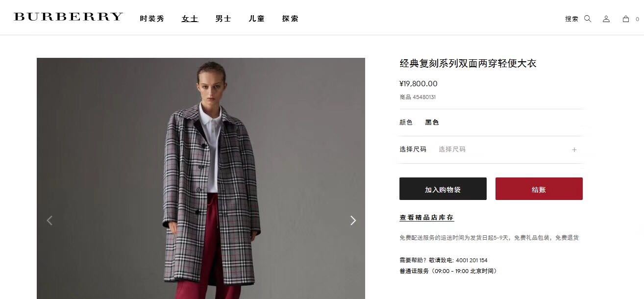Open the 女士 menu
Screen dimensions: 644x299
point(190,19)
